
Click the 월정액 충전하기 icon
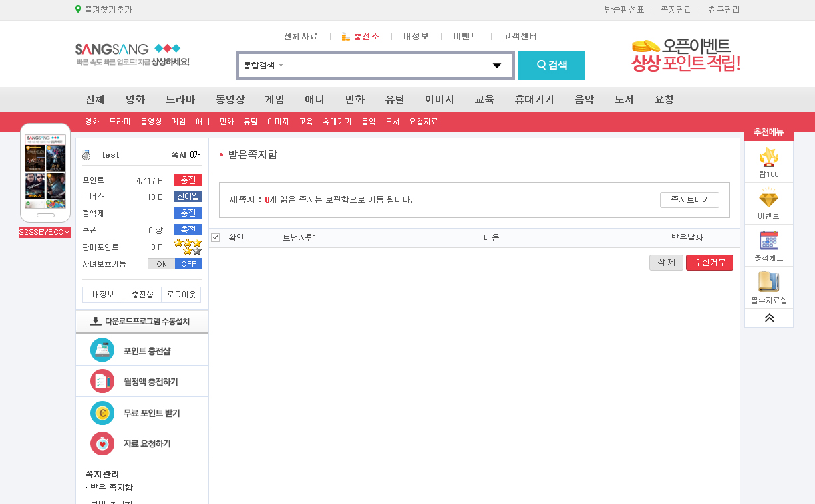click(102, 382)
